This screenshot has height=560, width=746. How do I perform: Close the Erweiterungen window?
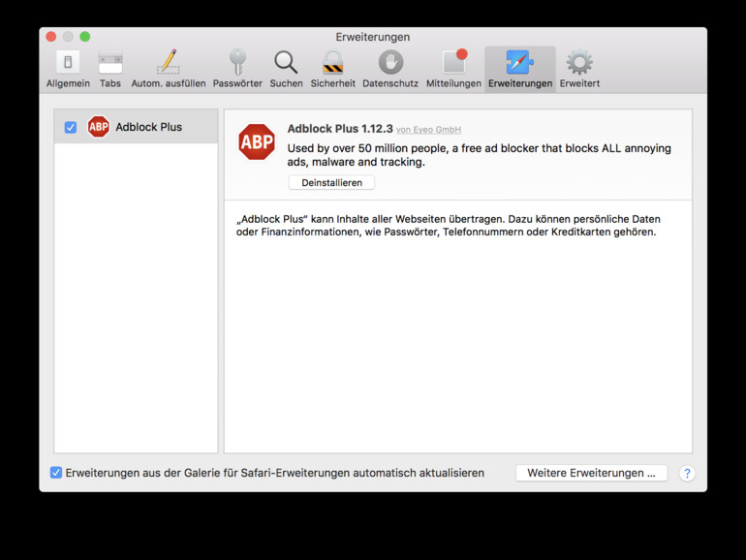tap(51, 37)
